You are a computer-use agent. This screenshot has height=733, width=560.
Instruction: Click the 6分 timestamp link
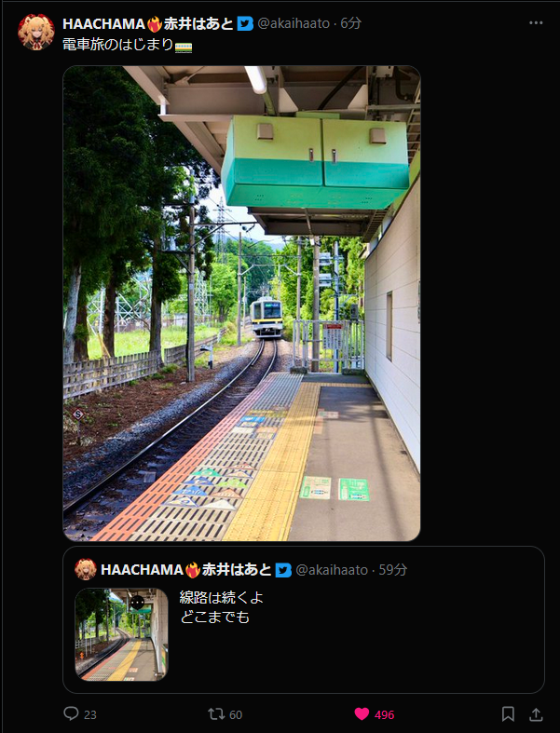[x=350, y=23]
